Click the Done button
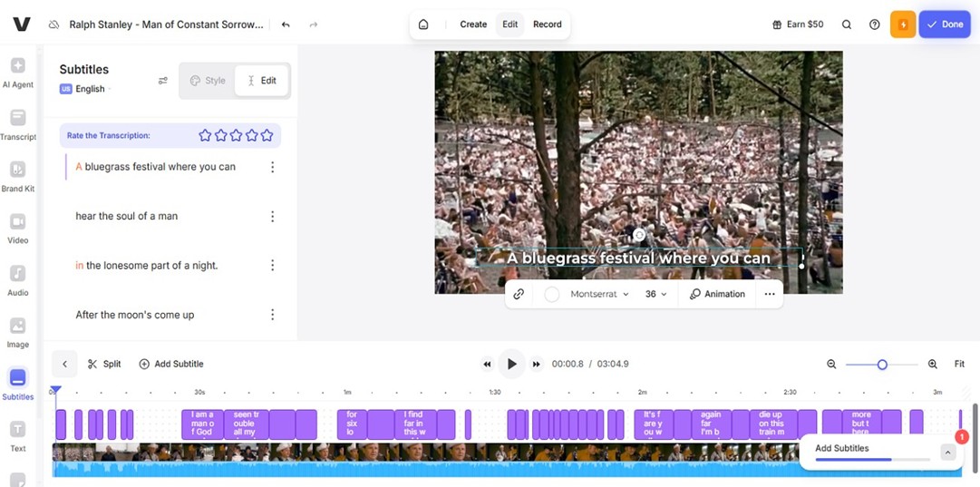This screenshot has width=980, height=487. coord(945,24)
